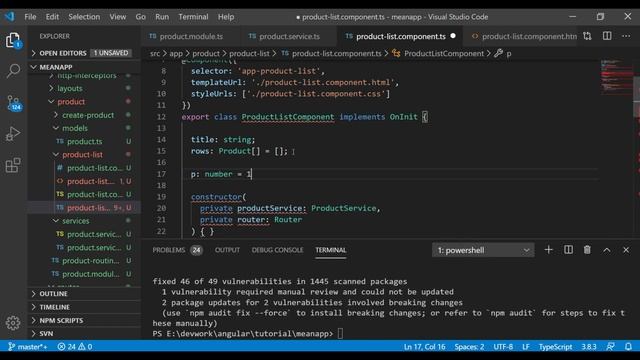Split the editor to the right

(x=607, y=36)
